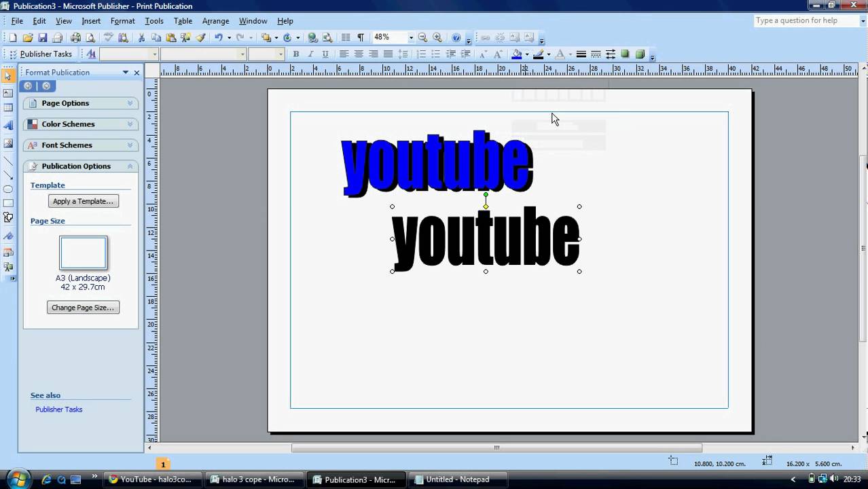Open the Insert menu

[x=91, y=21]
